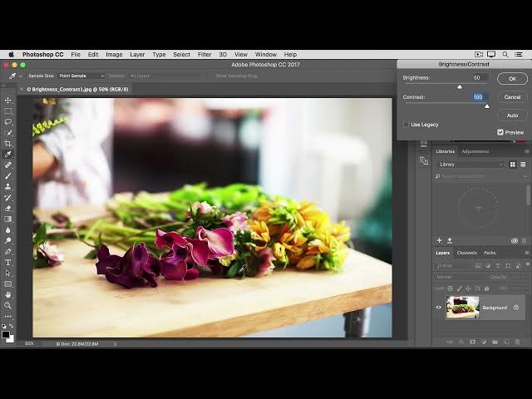
Task: Select the Zoom tool
Action: pos(8,305)
